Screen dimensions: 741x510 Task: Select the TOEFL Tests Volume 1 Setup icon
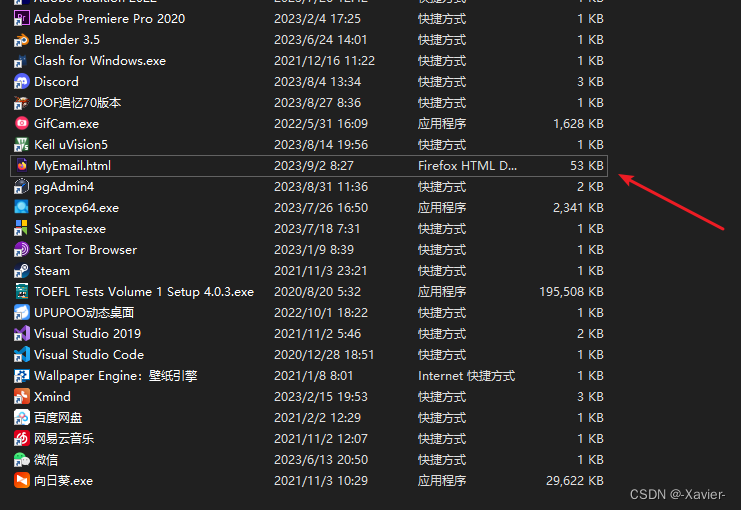21,292
